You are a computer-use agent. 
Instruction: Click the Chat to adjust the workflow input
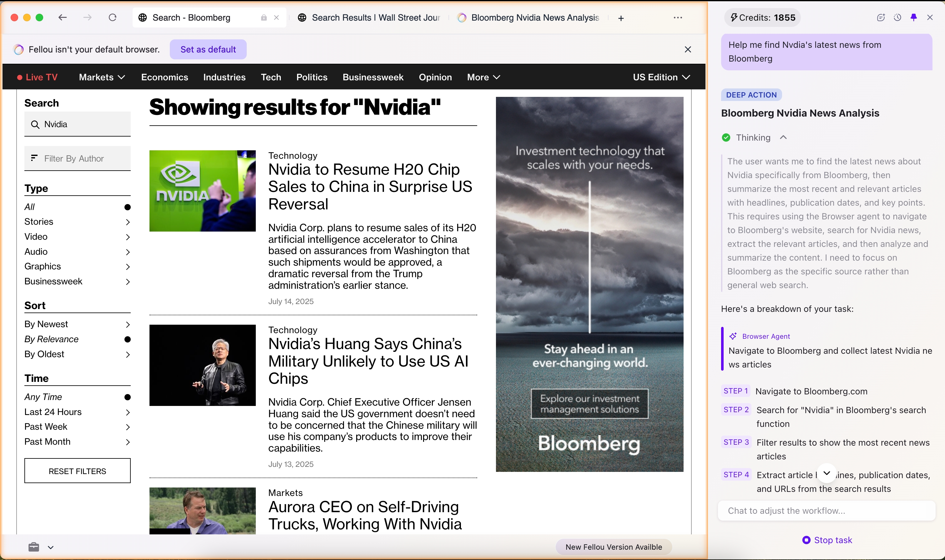[827, 511]
